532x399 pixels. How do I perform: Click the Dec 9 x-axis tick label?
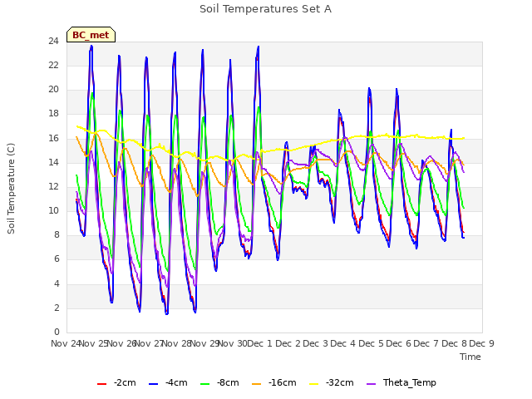(x=481, y=343)
